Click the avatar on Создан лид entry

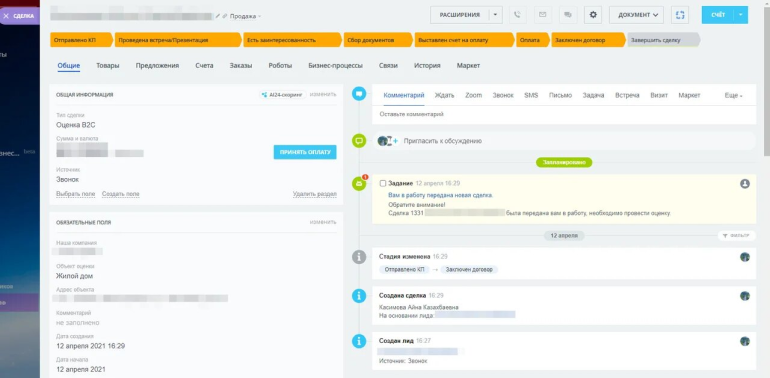[x=745, y=341]
